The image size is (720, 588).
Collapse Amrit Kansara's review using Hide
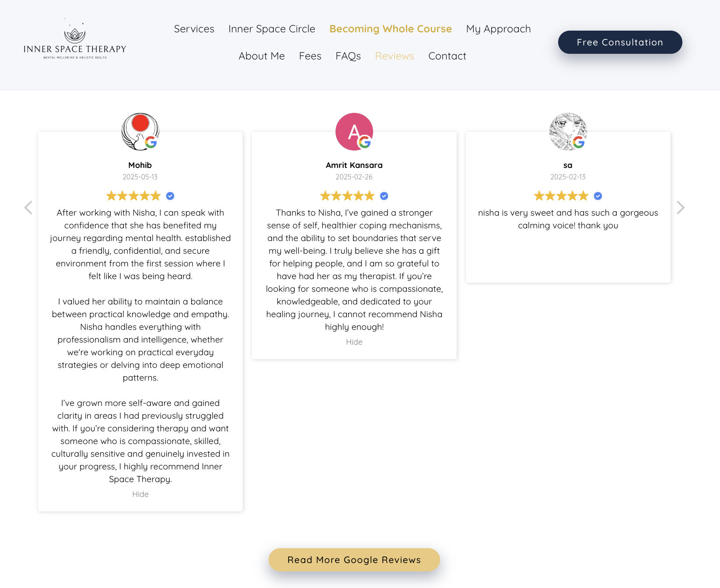[354, 342]
